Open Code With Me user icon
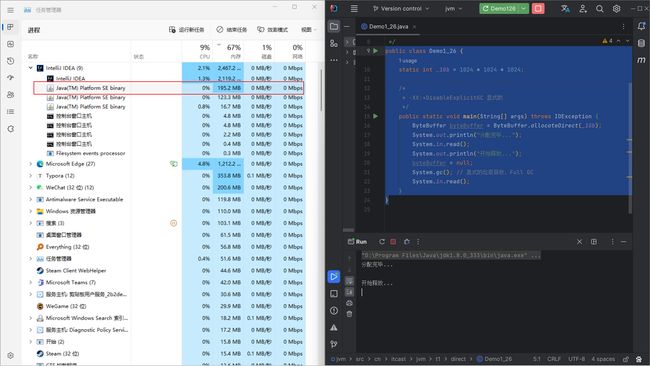650x366 pixels. pos(583,9)
